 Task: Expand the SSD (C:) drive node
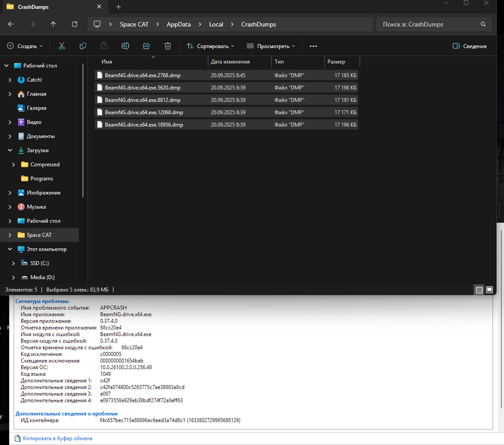[x=14, y=263]
